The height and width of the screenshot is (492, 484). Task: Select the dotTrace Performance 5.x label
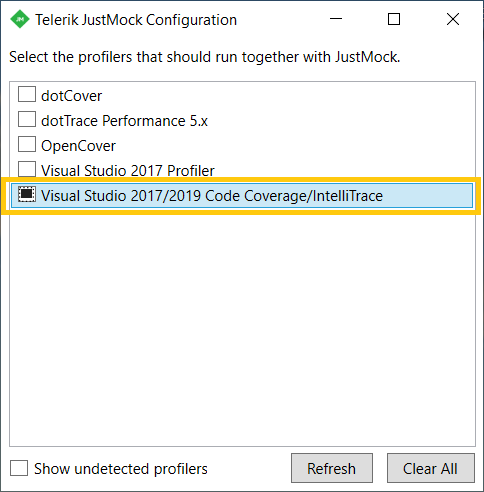click(x=124, y=121)
